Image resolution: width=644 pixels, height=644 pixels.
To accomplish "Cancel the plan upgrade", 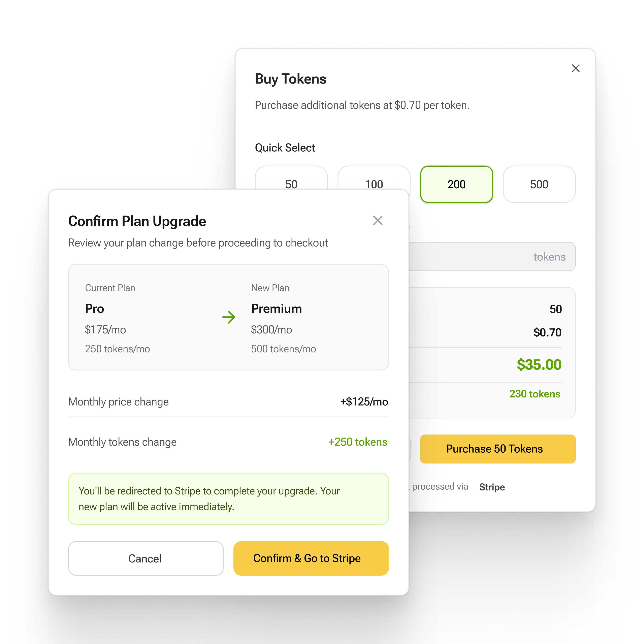I will click(146, 558).
